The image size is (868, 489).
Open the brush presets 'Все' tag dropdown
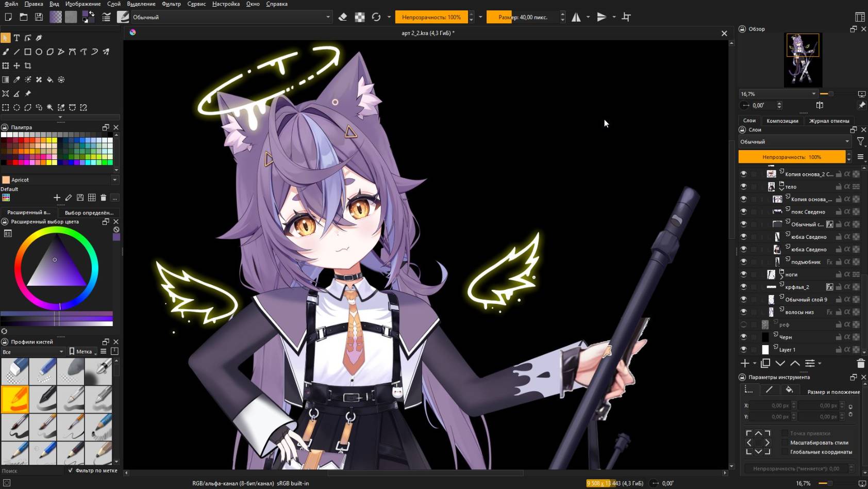coord(33,352)
